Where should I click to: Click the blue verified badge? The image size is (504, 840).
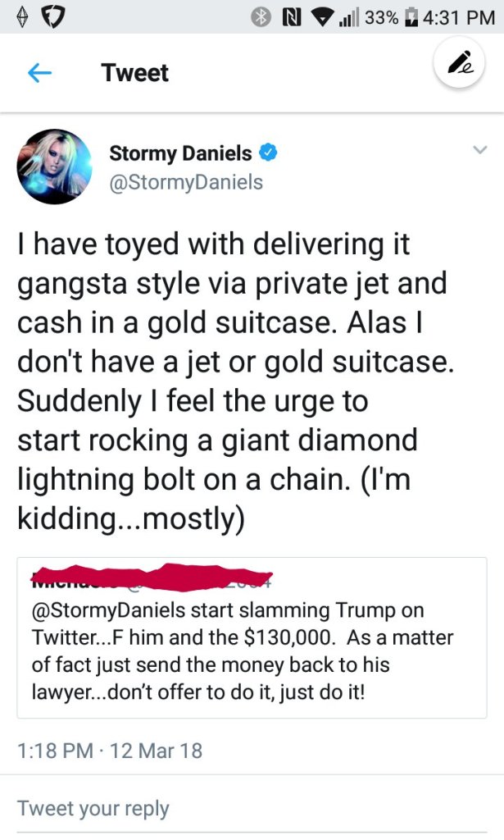pyautogui.click(x=268, y=152)
